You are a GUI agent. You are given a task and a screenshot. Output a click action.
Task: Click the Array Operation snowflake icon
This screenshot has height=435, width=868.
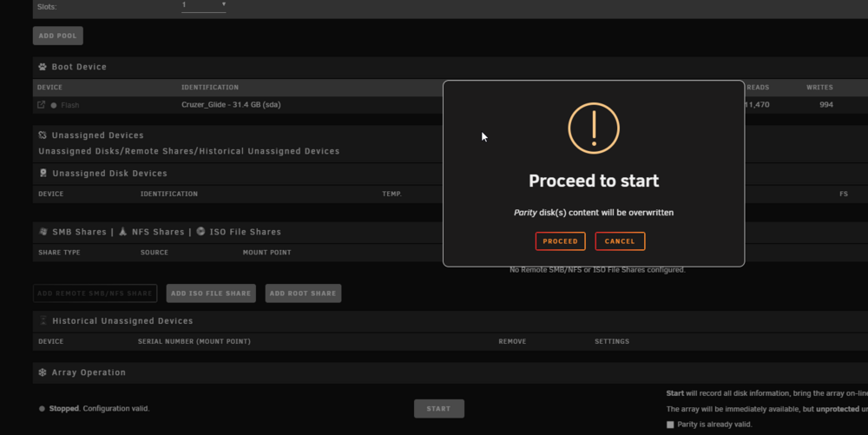(x=43, y=372)
